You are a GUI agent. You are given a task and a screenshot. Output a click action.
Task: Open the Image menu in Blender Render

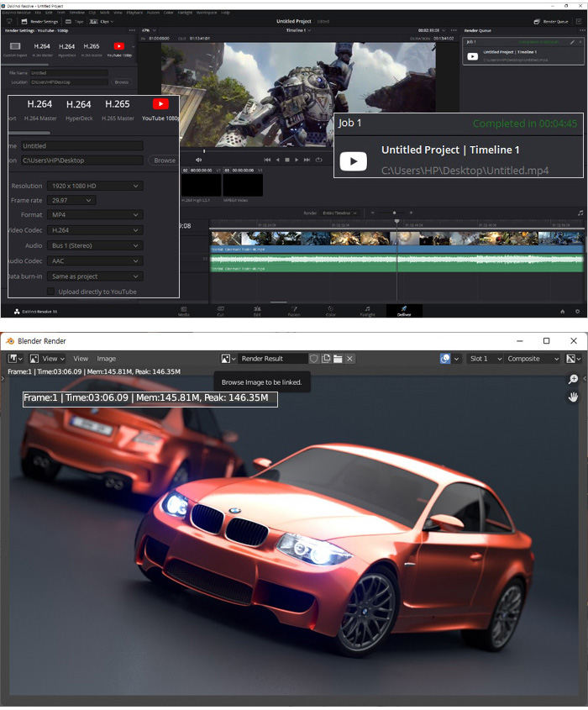tap(107, 359)
